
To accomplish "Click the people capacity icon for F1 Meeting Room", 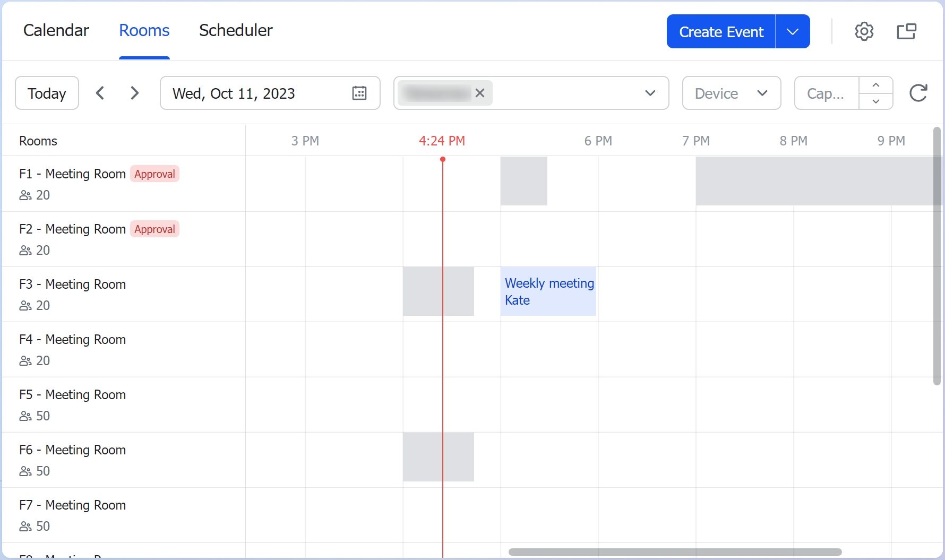I will pos(24,195).
